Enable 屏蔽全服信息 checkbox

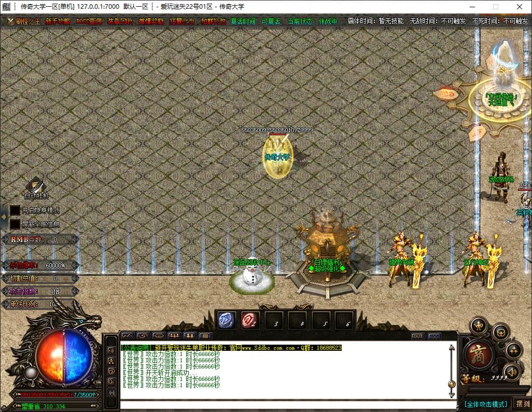tap(15, 224)
